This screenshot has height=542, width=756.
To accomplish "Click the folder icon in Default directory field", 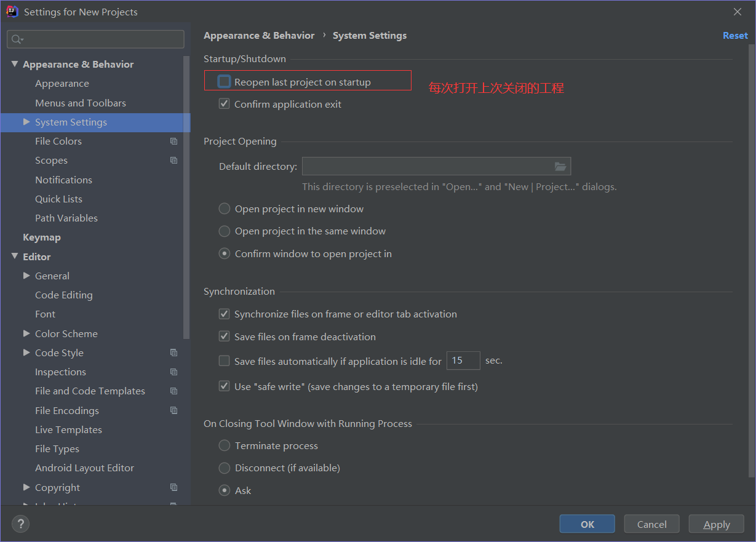I will [560, 165].
